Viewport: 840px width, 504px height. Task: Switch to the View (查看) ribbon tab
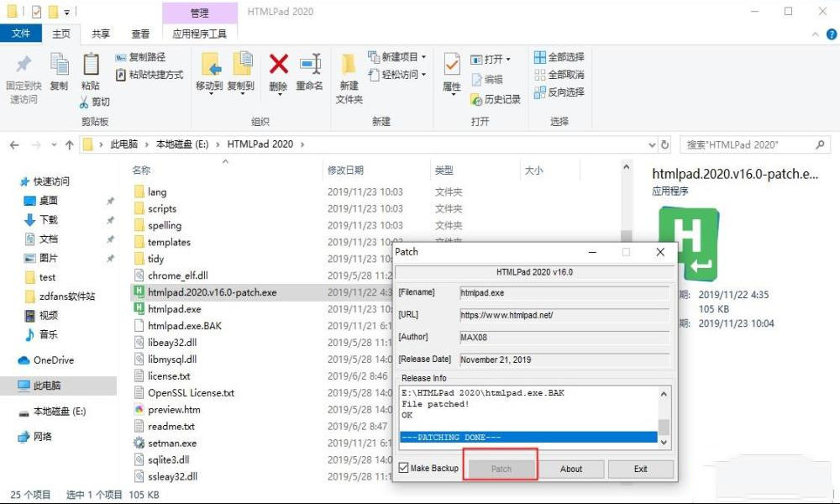[140, 34]
